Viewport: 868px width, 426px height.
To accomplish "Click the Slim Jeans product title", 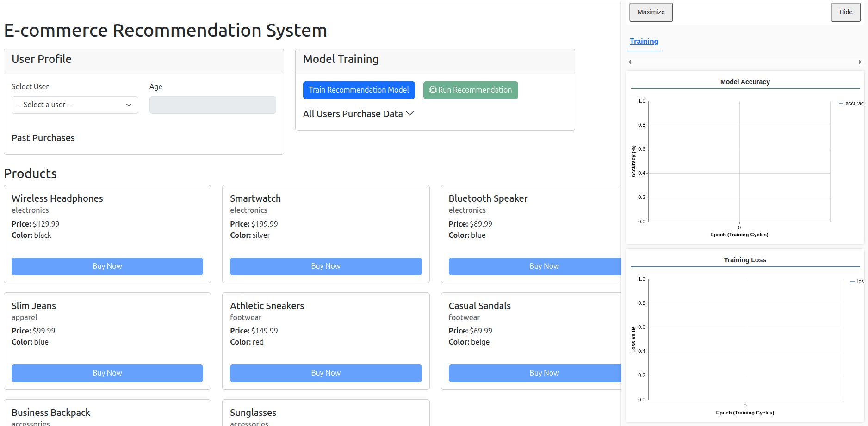I will click(x=34, y=306).
